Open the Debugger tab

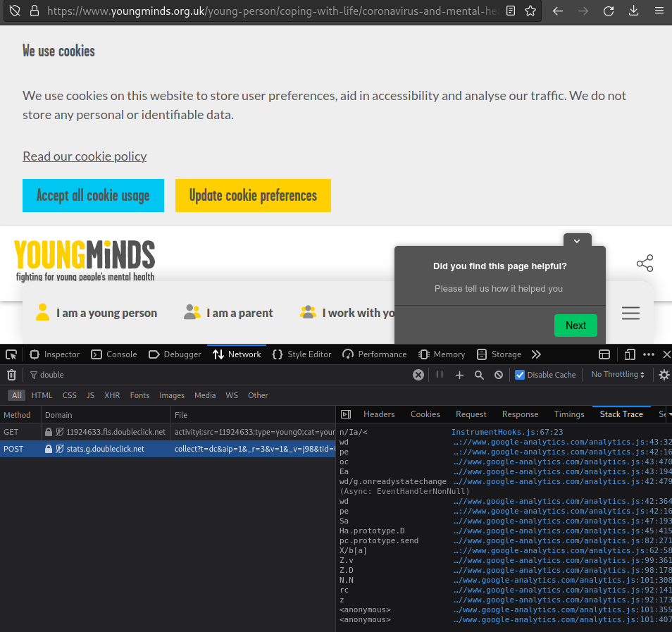point(175,354)
